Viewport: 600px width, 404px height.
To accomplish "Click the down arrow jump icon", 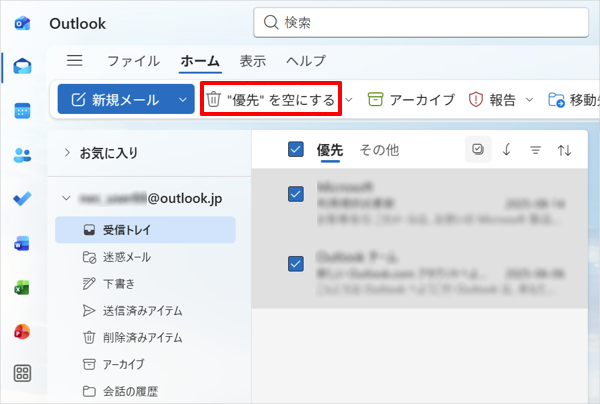I will coord(507,150).
